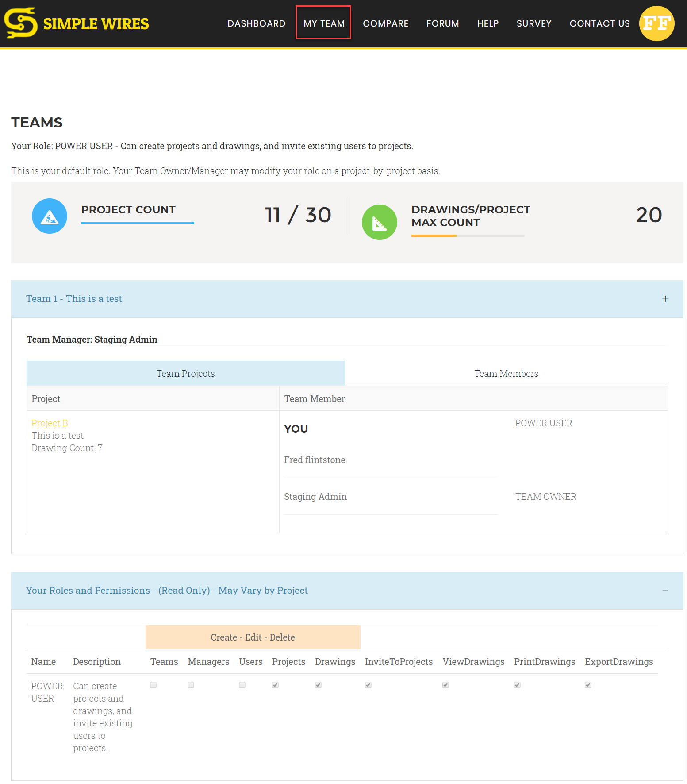Click the TEAMS page heading
687x784 pixels.
[x=37, y=123]
